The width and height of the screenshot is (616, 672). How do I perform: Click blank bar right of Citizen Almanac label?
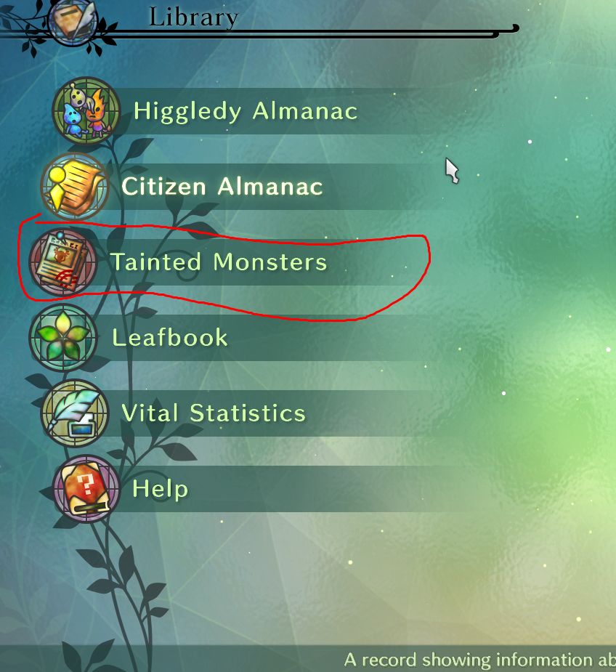[x=377, y=187]
